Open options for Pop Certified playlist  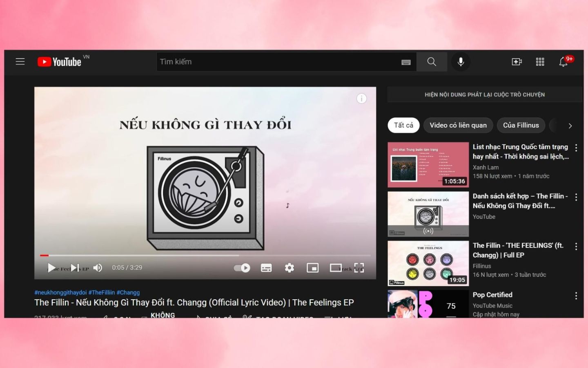point(576,296)
